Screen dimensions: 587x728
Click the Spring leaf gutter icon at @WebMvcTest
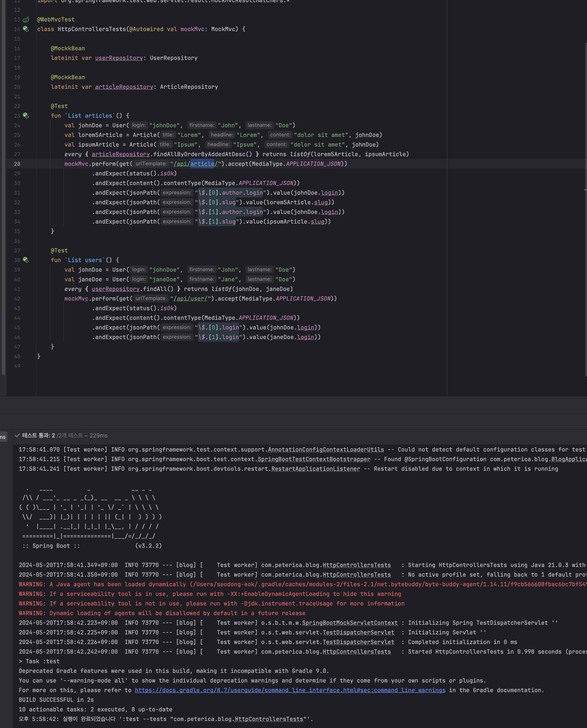coord(26,20)
